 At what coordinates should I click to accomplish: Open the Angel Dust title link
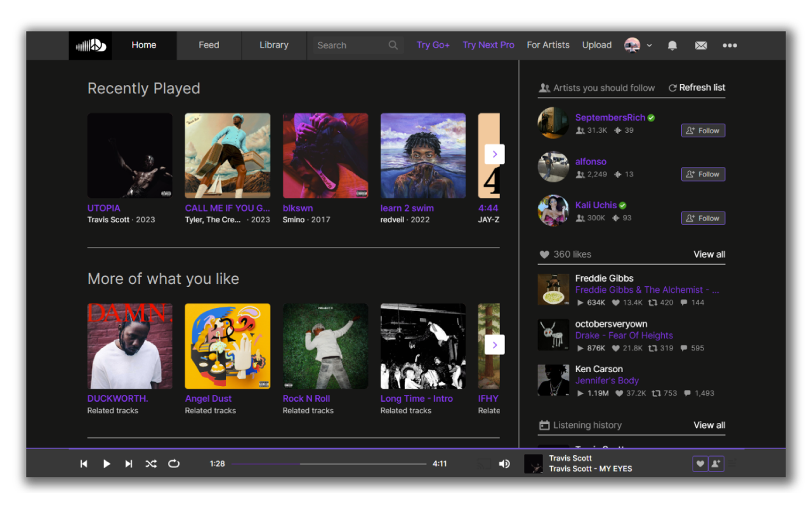click(208, 398)
